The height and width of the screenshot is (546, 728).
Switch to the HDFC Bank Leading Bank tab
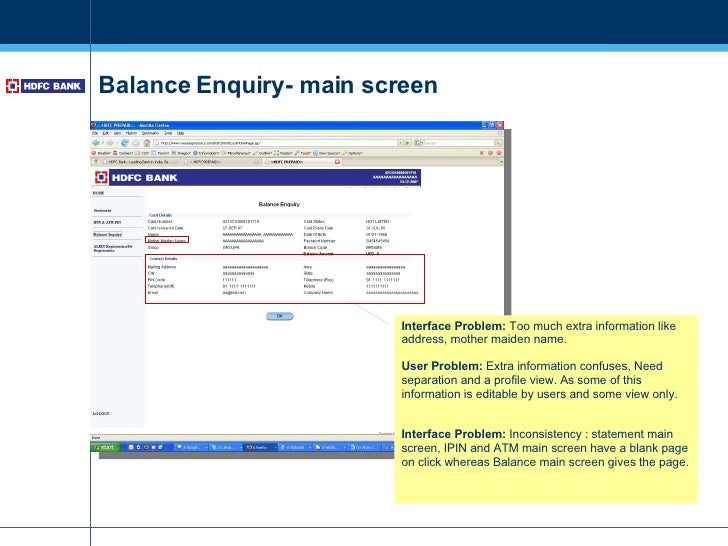point(140,162)
